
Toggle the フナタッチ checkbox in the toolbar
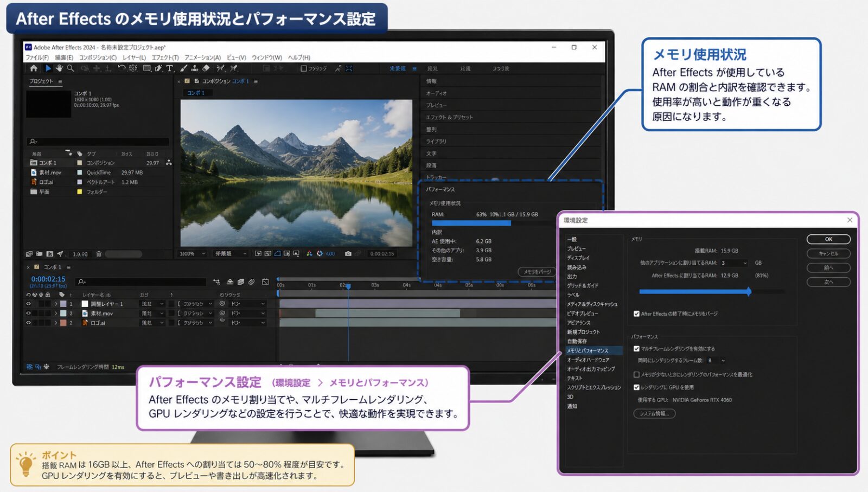(304, 68)
